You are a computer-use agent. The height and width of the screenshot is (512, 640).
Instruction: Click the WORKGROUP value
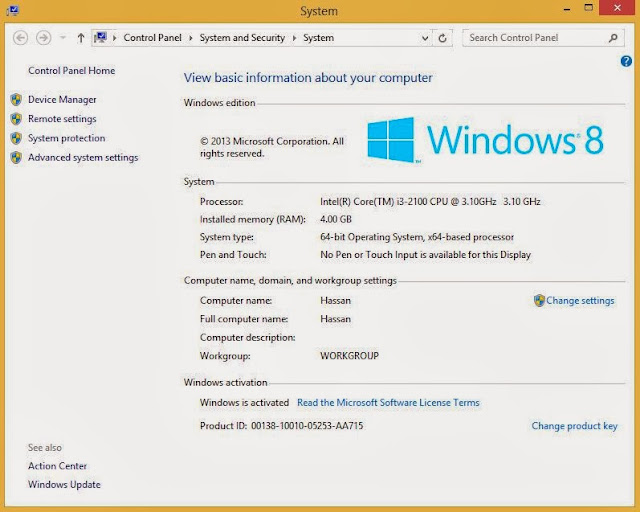pos(349,356)
